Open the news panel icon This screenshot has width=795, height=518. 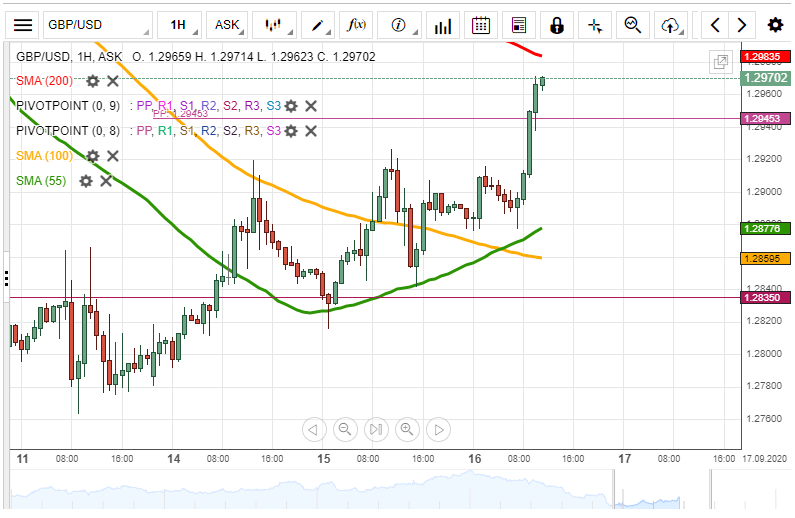pos(519,25)
